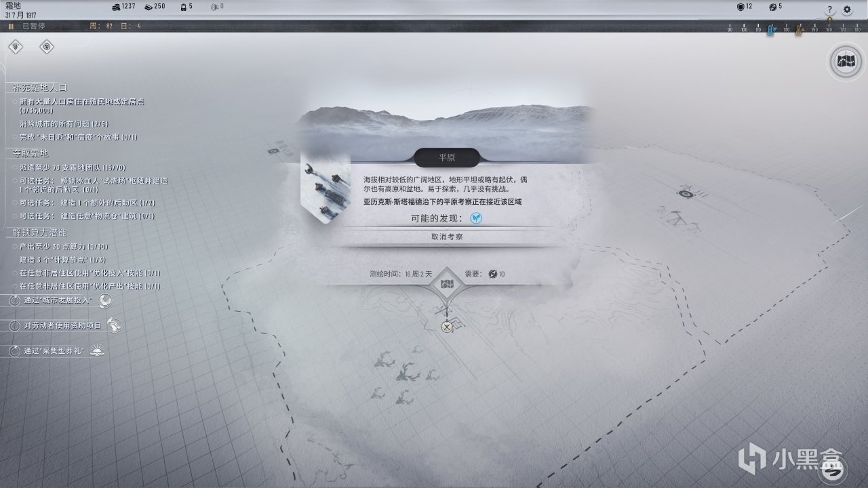Click the 通过"城市发展投入" law entry
Screen dimensions: 868x488
click(58, 300)
